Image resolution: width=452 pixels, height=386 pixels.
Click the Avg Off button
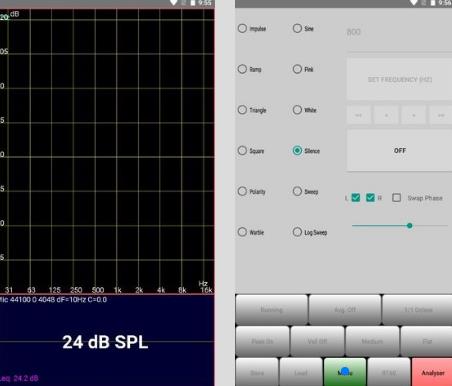click(345, 310)
